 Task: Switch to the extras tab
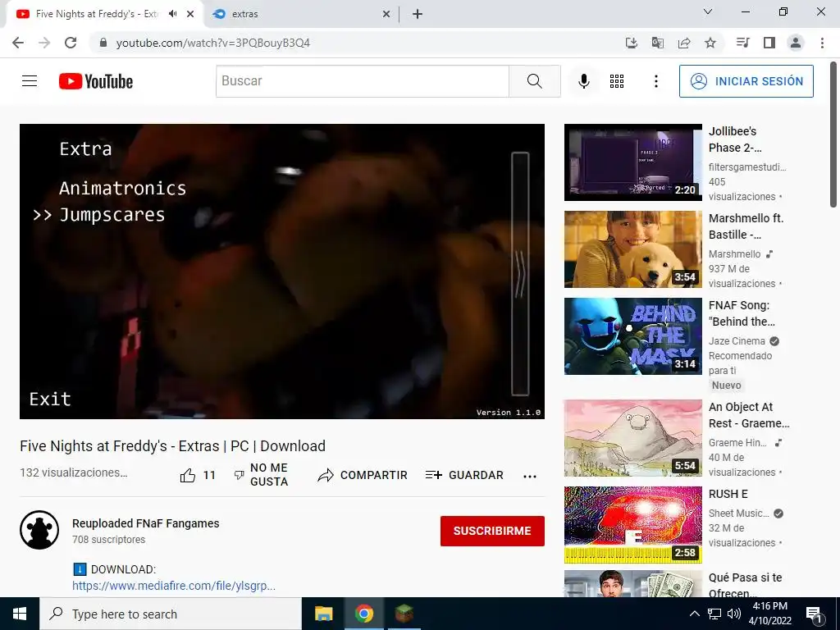point(244,14)
